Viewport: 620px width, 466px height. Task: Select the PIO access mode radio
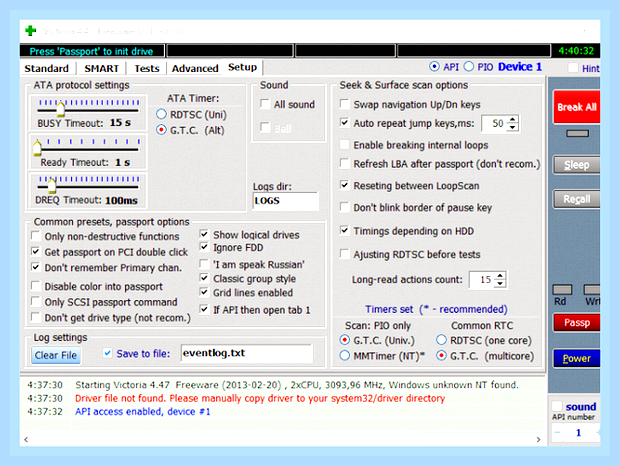click(469, 66)
